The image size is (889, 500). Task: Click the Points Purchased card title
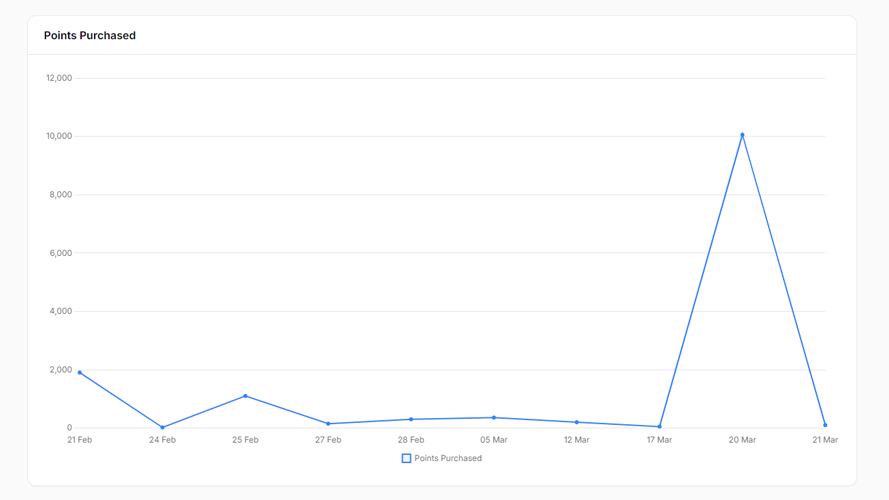[x=90, y=35]
